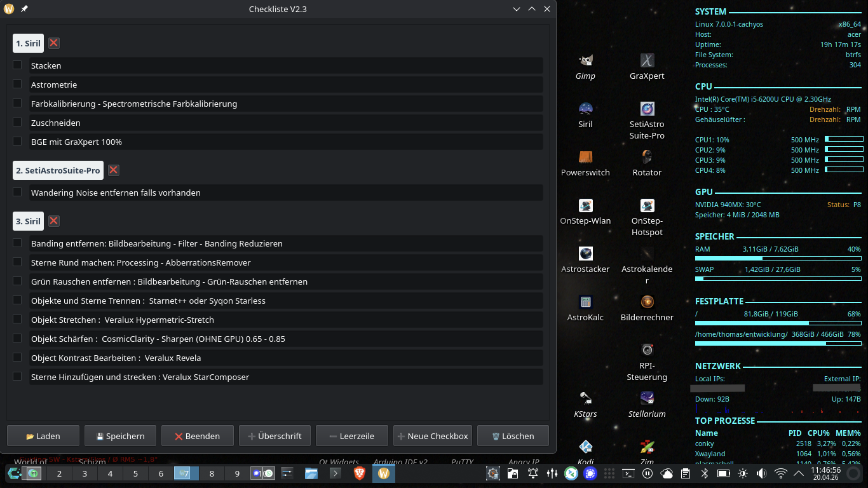868x488 pixels.
Task: Tick the 'Objekt Stretchen' checkbox
Action: click(x=17, y=319)
